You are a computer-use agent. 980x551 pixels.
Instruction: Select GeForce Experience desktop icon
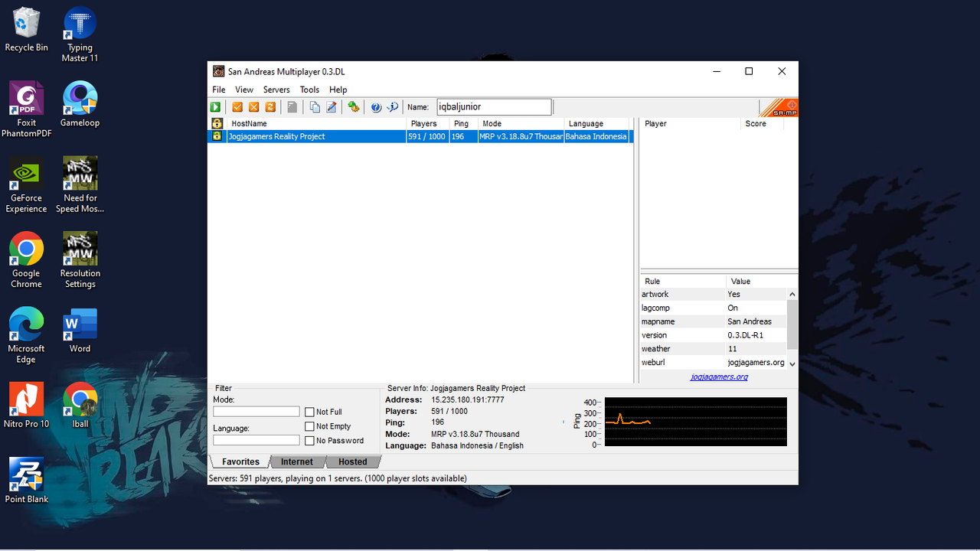point(26,185)
